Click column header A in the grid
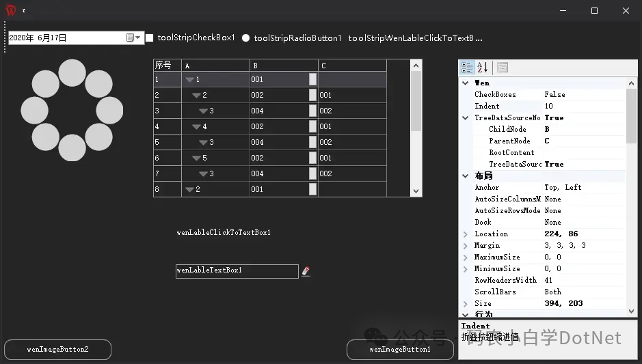 pyautogui.click(x=215, y=66)
